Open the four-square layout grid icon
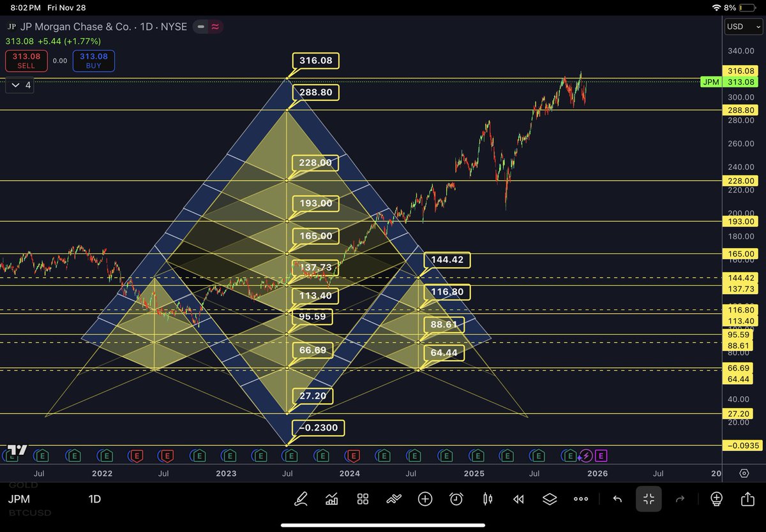The height and width of the screenshot is (532, 766). [363, 499]
